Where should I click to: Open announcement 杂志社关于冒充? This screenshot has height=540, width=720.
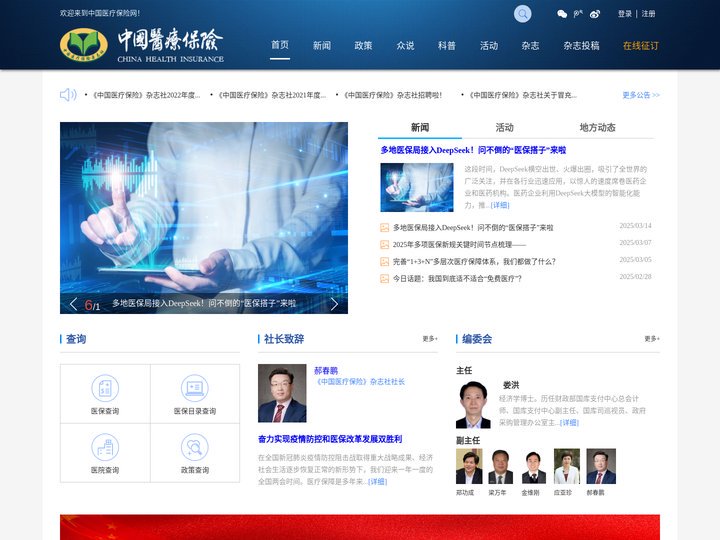tap(523, 96)
